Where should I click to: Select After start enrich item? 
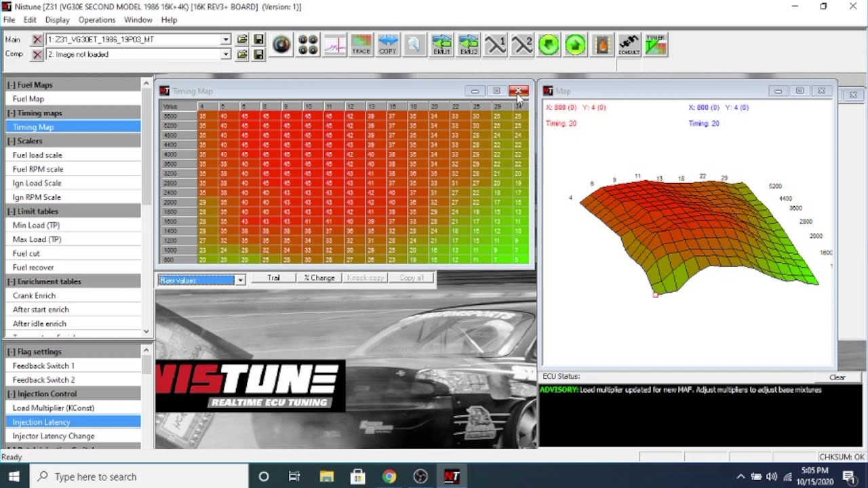[x=73, y=310]
